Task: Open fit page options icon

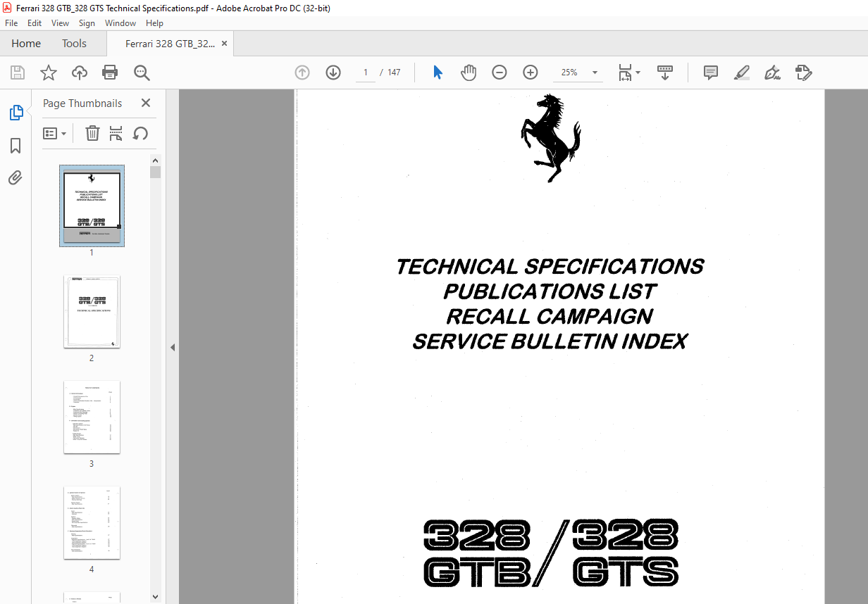Action: point(625,73)
